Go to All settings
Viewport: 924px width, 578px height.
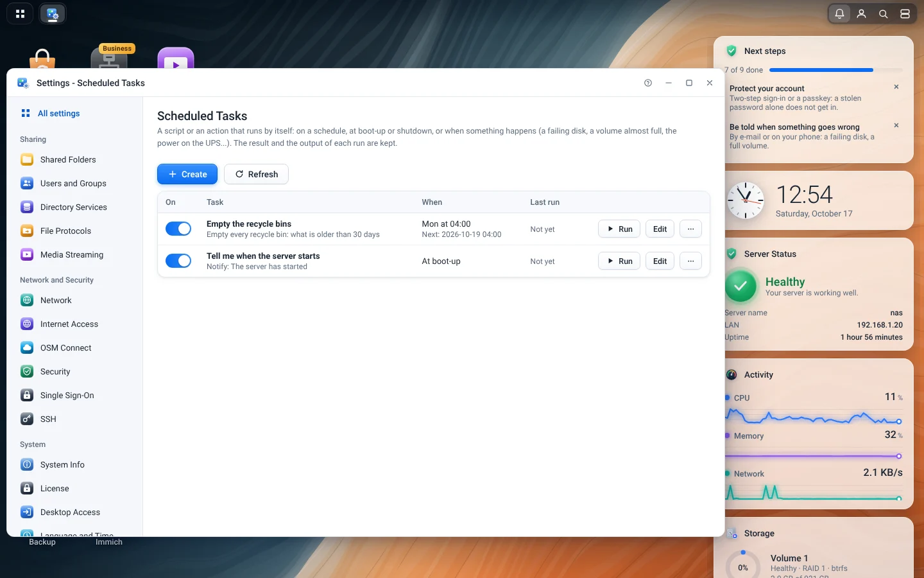tap(58, 113)
